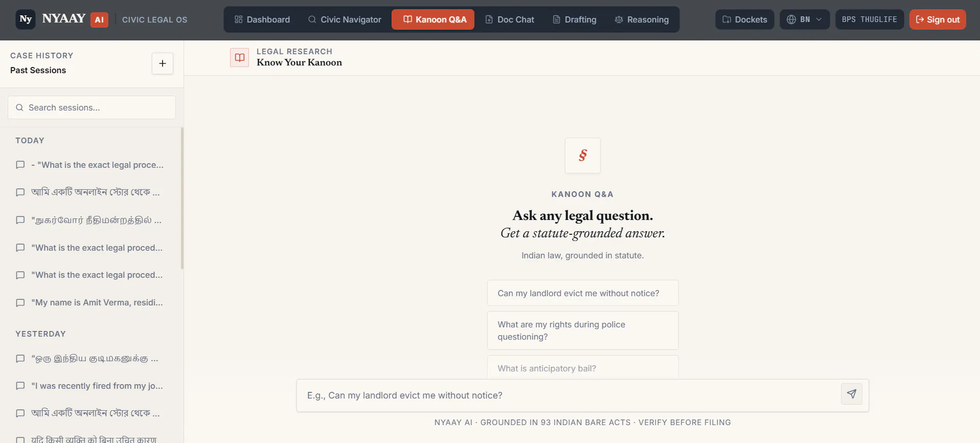Click the Reasoning scales icon
This screenshot has height=443, width=980.
tap(619, 19)
